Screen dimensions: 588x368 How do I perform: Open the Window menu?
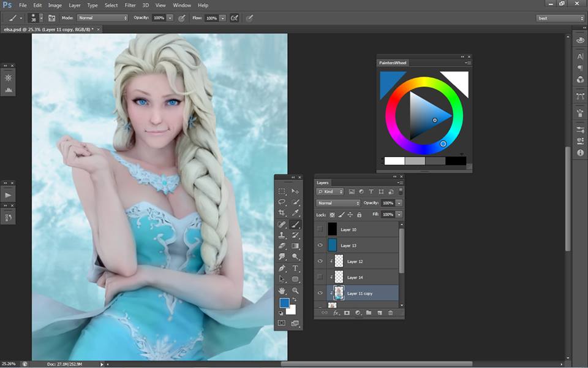(181, 5)
